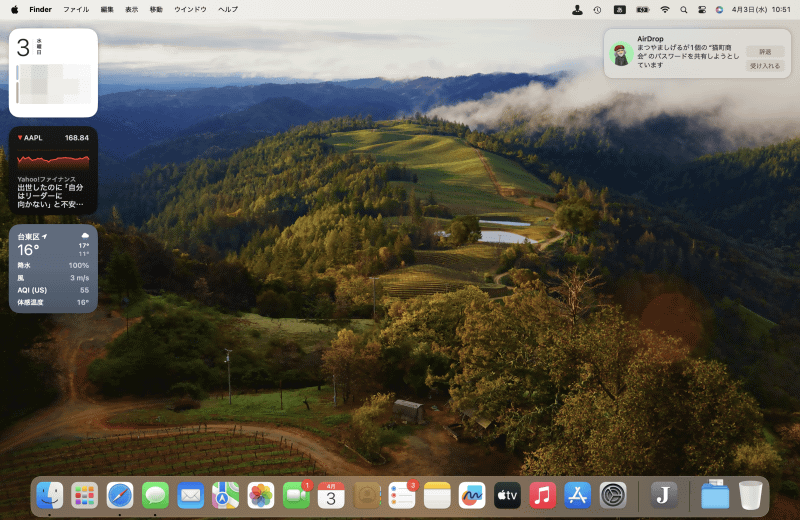Open the Photos app in Dock
Image resolution: width=800 pixels, height=520 pixels.
(261, 495)
